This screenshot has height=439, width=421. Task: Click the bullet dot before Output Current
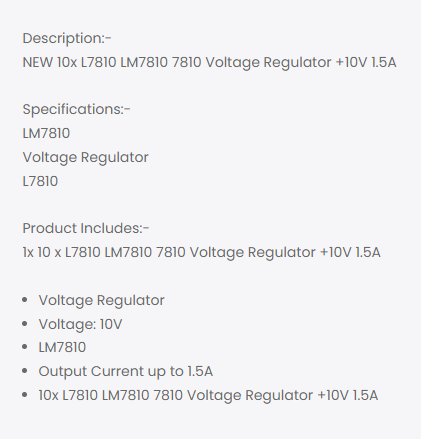click(x=24, y=371)
